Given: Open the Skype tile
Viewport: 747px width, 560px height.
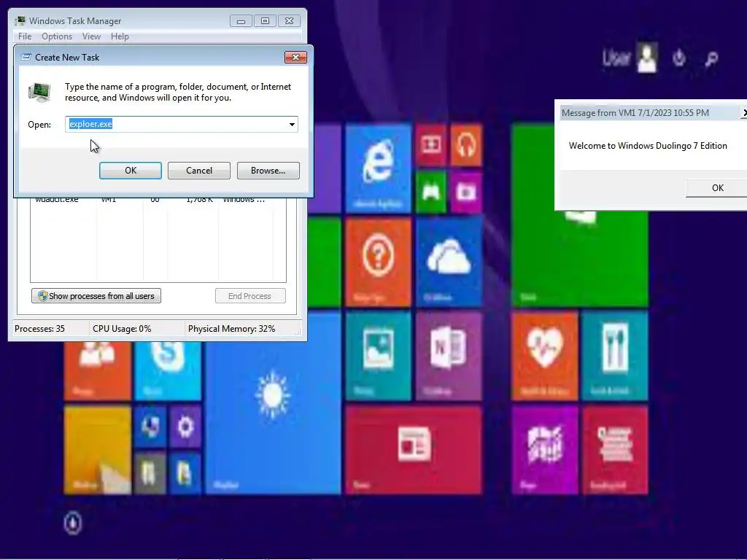Looking at the screenshot, I should tap(168, 370).
